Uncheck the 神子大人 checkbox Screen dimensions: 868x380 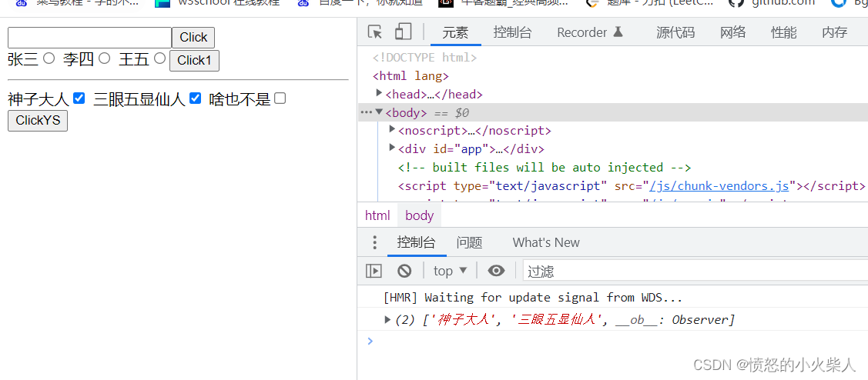point(79,98)
